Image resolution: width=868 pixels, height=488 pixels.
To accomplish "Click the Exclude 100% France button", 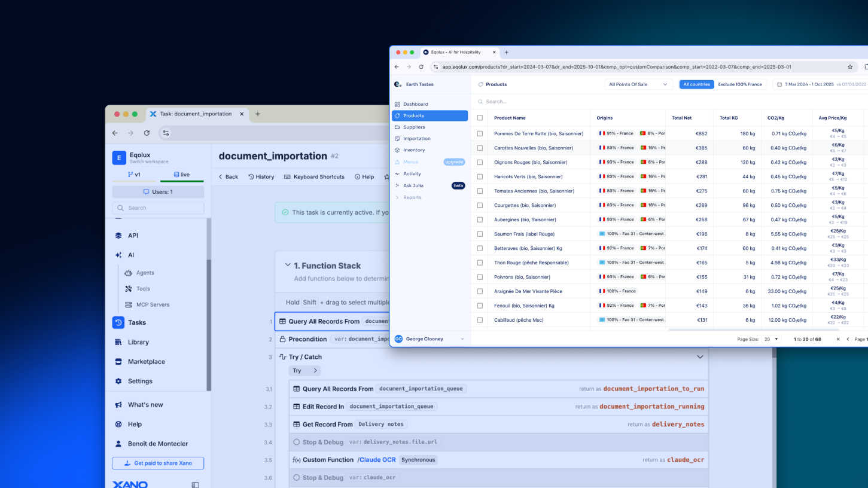I will point(740,84).
